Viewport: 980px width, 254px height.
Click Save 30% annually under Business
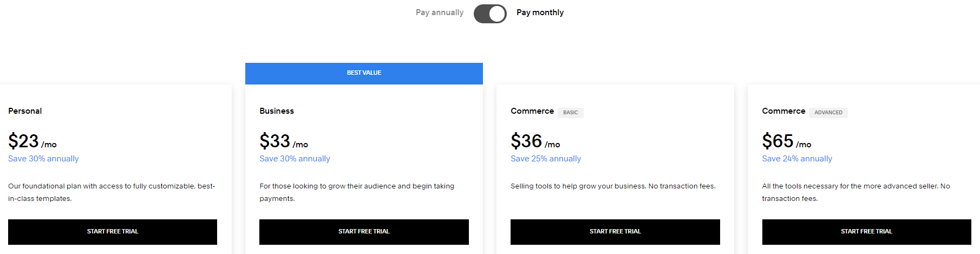tap(295, 159)
